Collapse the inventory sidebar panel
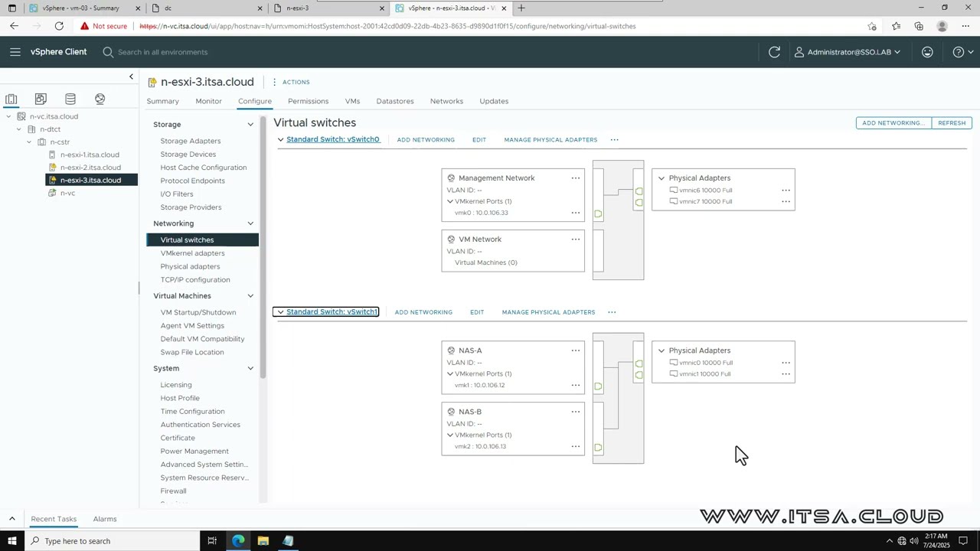 click(x=131, y=77)
